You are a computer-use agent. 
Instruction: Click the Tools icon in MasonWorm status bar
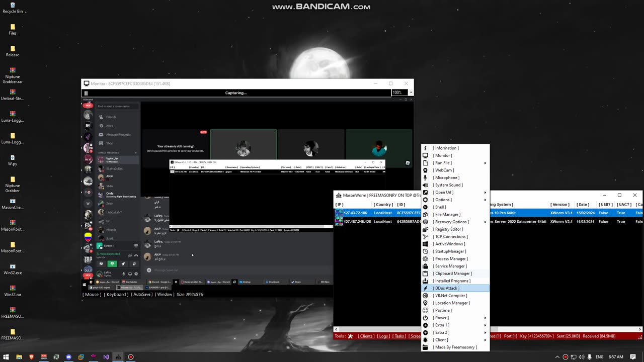point(350,336)
